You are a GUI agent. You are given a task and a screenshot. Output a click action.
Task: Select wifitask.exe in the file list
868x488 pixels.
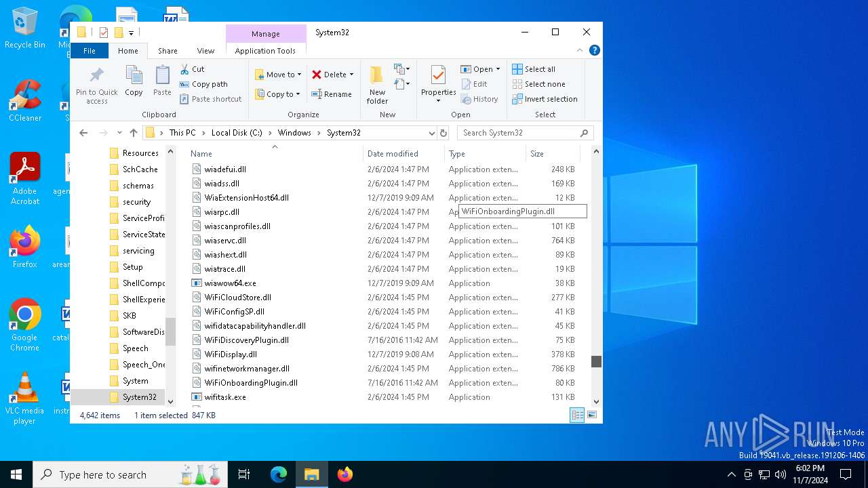[x=225, y=397]
